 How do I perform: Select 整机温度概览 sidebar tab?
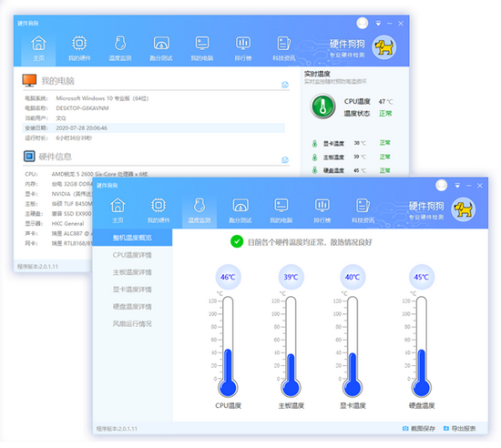tap(132, 238)
